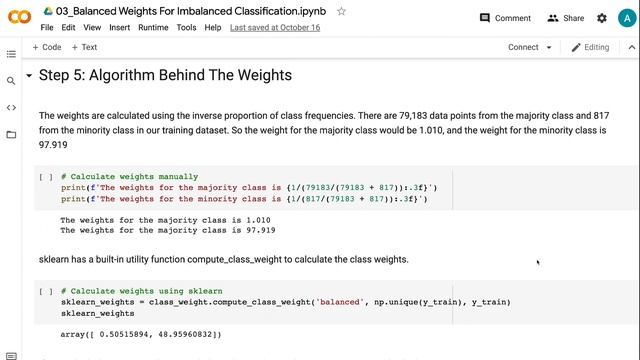640x360 pixels.
Task: Open settings gear
Action: 602,18
